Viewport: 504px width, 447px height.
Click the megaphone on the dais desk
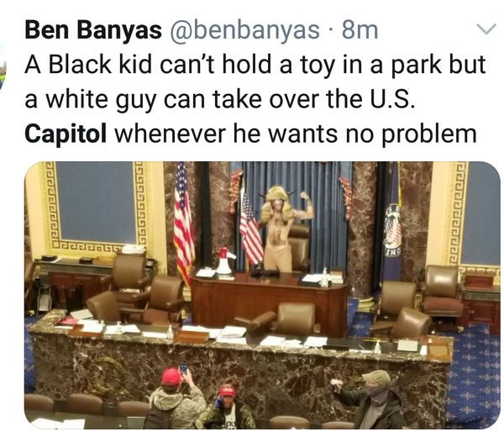coord(226,260)
